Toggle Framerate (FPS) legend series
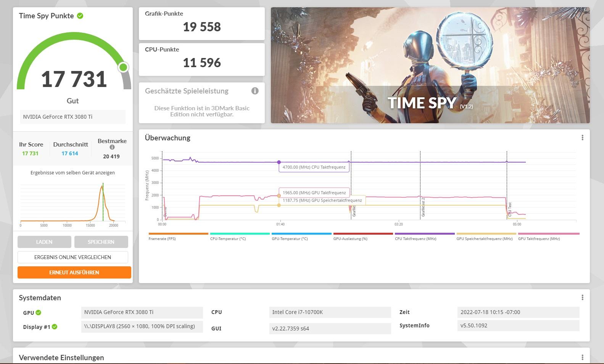The height and width of the screenshot is (364, 604). 178,237
